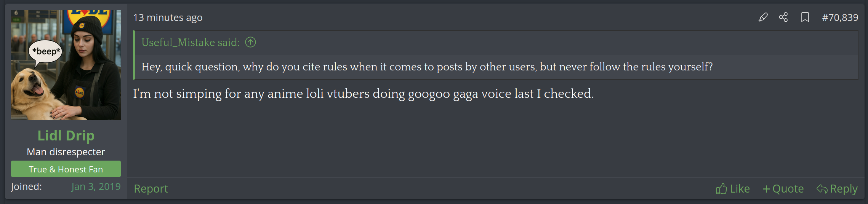The width and height of the screenshot is (868, 204).
Task: Click the post body about vtubers
Action: (x=363, y=94)
